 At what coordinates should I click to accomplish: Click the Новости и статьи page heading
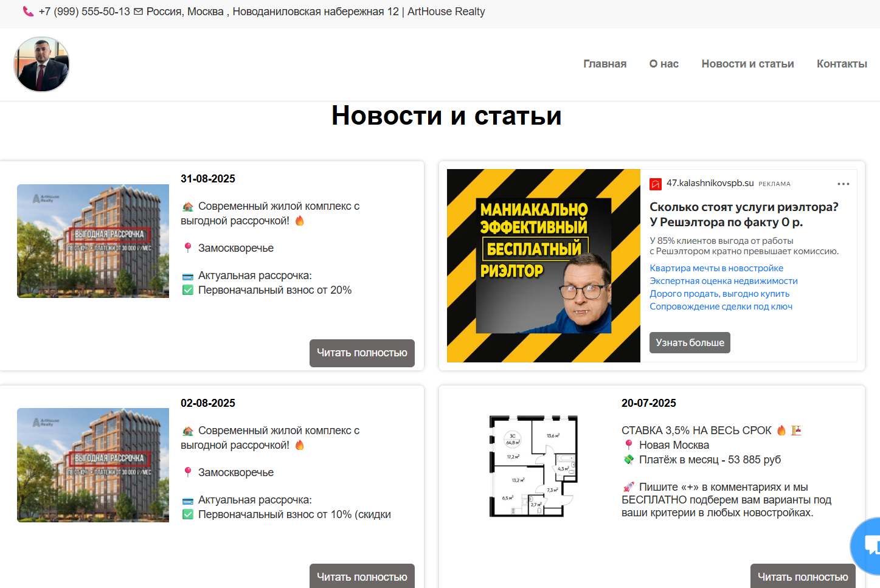(446, 116)
